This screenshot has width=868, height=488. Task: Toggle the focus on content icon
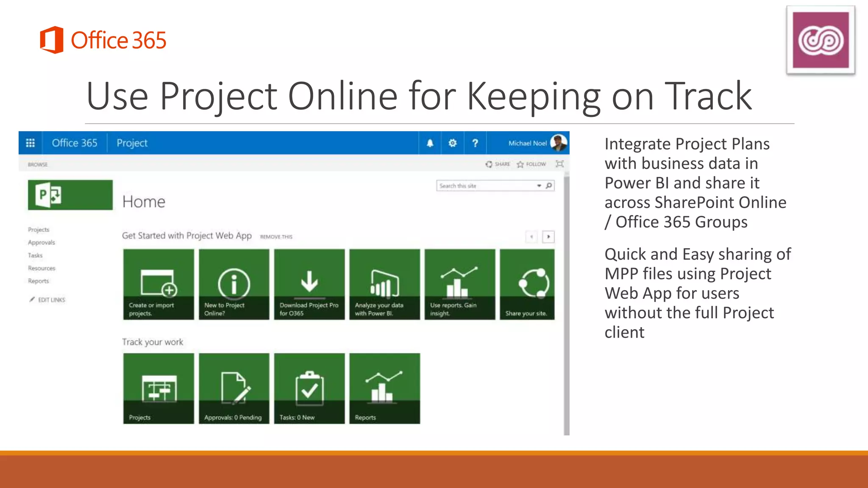coord(559,164)
